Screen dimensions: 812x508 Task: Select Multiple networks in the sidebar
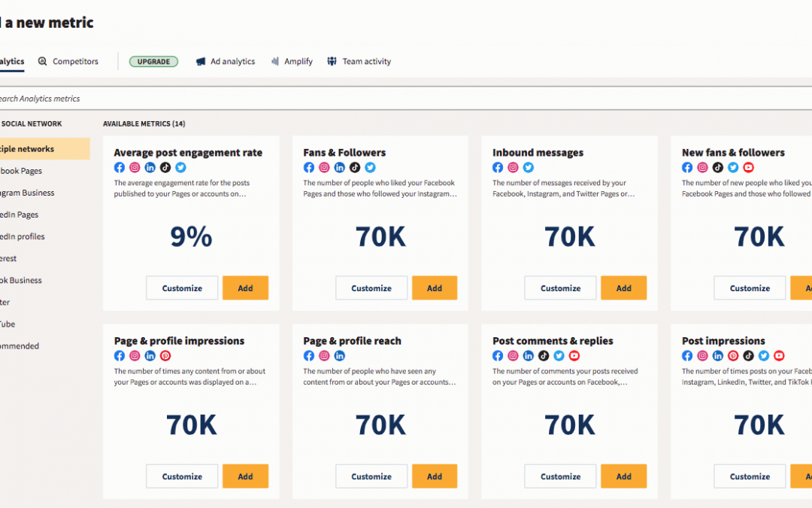tap(44, 149)
